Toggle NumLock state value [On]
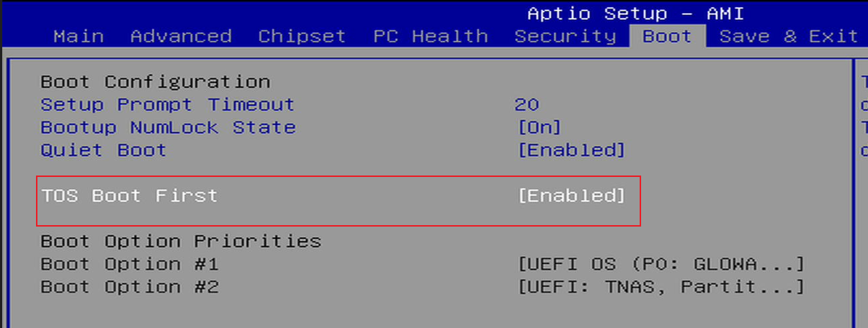Screen dimensions: 868x328 point(540,127)
